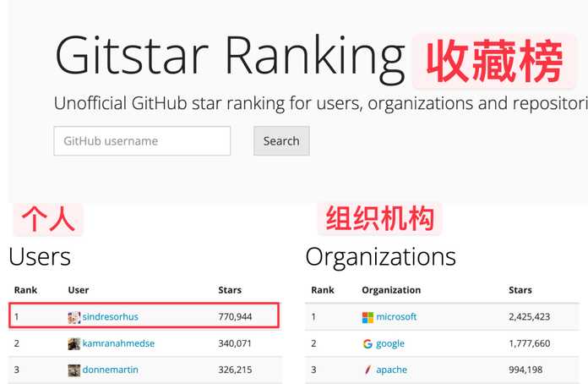Click the Google logo icon
Image resolution: width=588 pixels, height=384 pixels.
[367, 344]
